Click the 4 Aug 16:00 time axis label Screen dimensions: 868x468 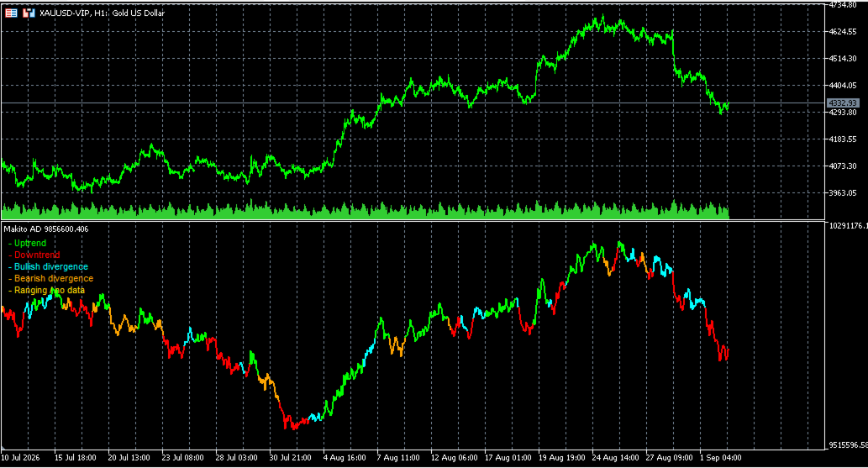click(345, 457)
